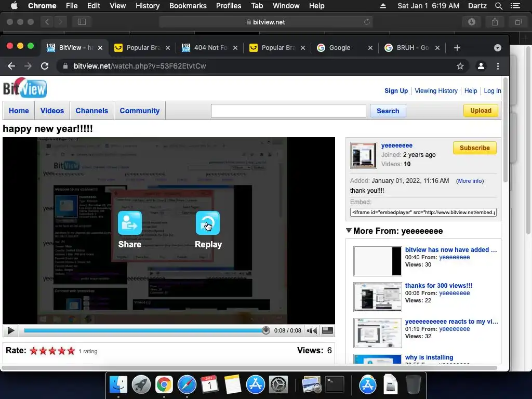Subscribe to yeeeeeeee's channel
The height and width of the screenshot is (399, 532).
tap(475, 148)
